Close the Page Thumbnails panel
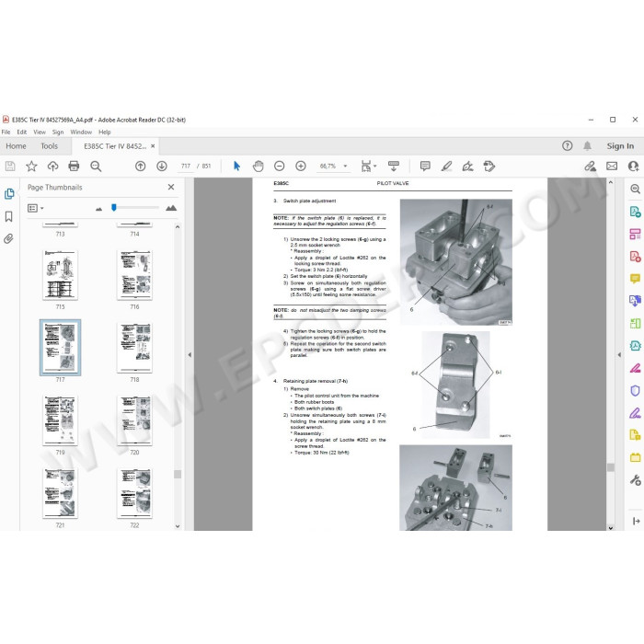The width and height of the screenshot is (644, 644). pos(171,188)
